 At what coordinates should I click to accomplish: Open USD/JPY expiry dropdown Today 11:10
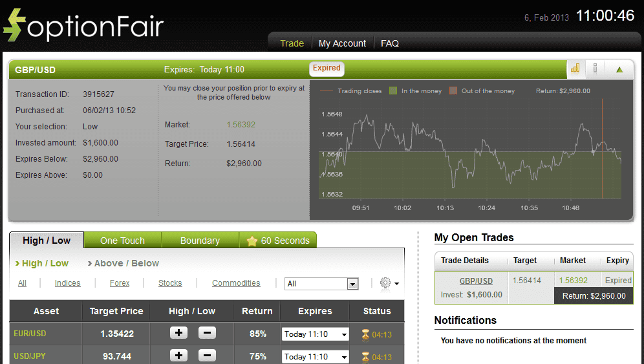pos(315,357)
